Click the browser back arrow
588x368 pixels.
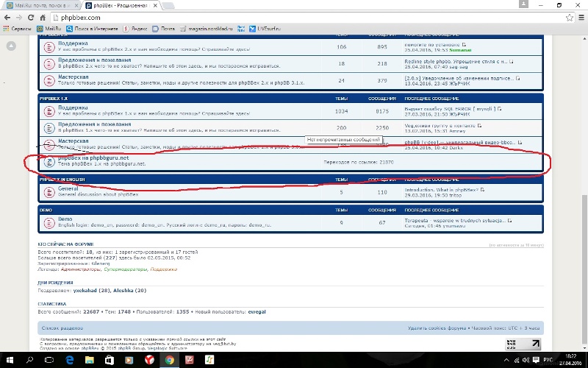coord(8,16)
